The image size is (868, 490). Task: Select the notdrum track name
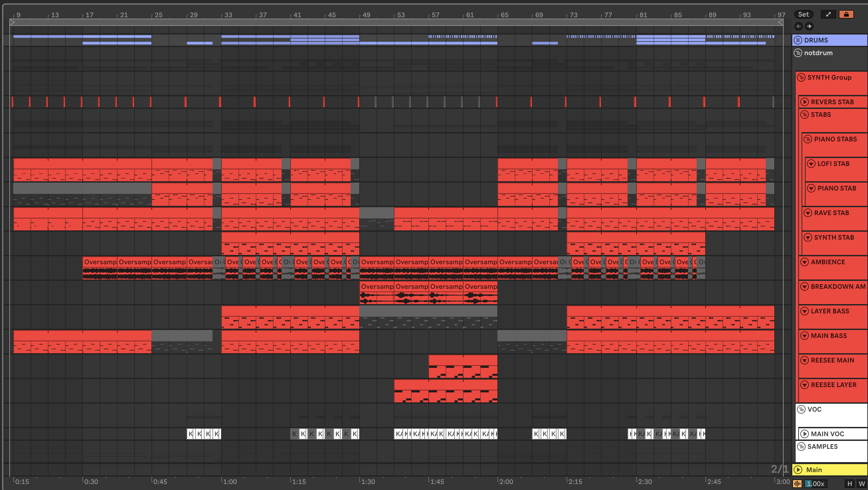click(x=818, y=53)
